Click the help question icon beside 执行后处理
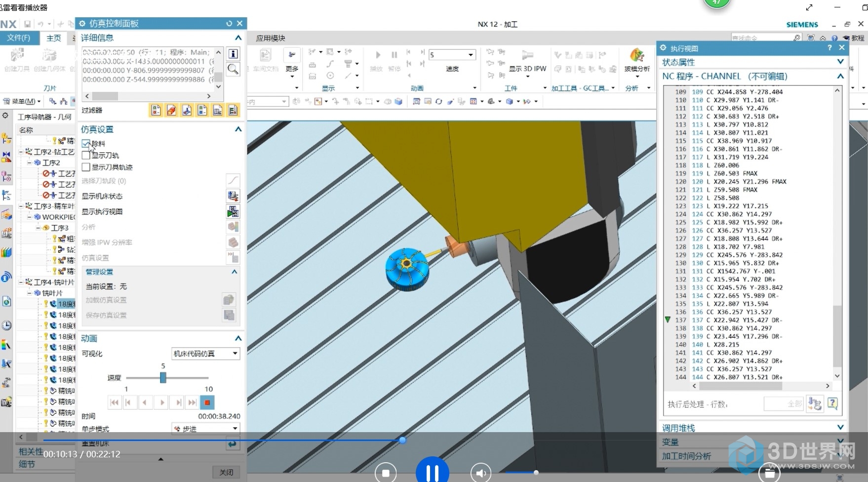868x482 pixels. tap(832, 404)
